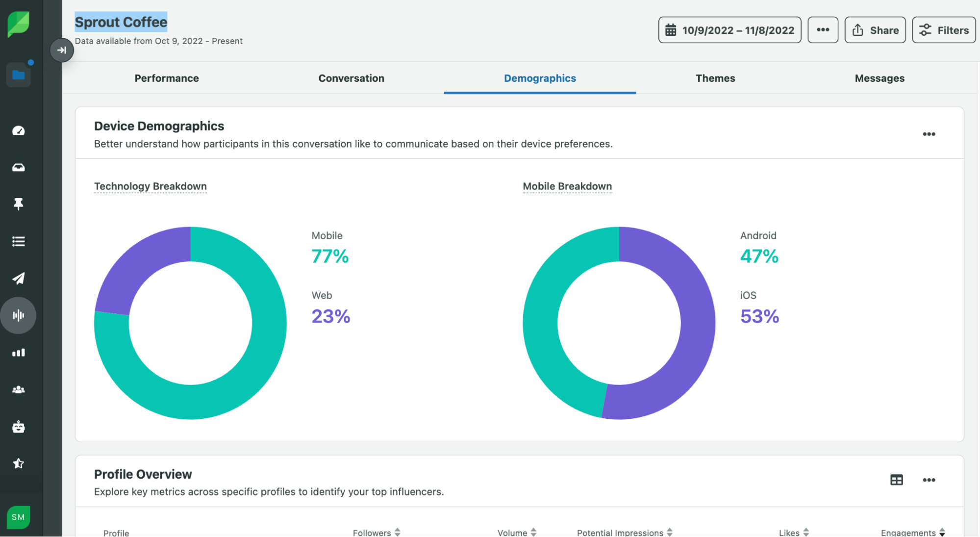980x537 pixels.
Task: Open the audience people icon in sidebar
Action: (x=19, y=389)
